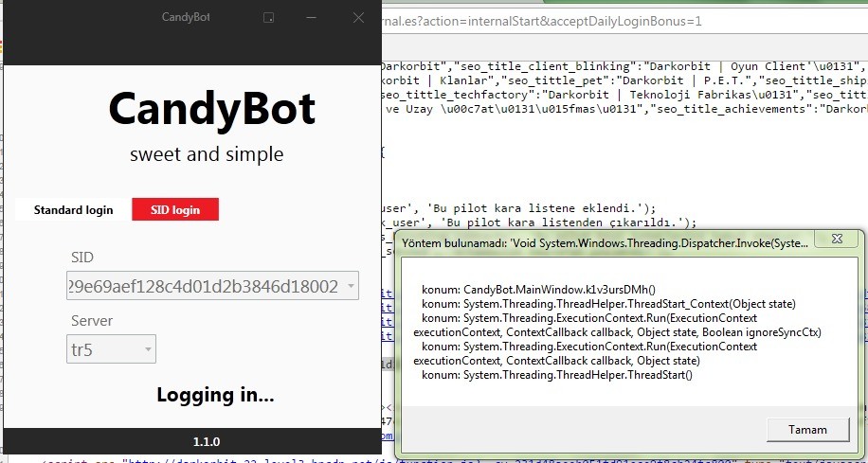Click the 'Server' field label
Viewport: 868px width, 463px height.
coord(92,321)
